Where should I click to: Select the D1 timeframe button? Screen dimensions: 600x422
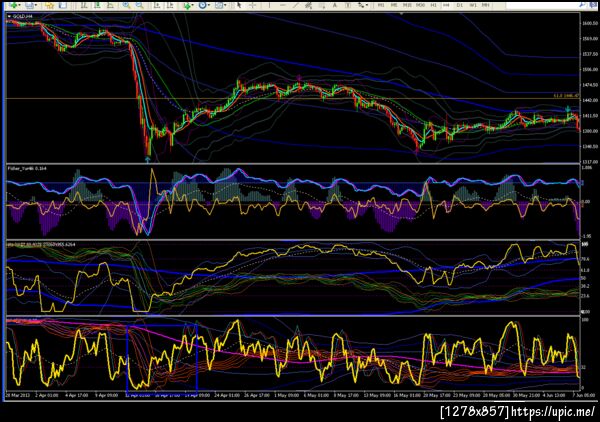tap(460, 5)
